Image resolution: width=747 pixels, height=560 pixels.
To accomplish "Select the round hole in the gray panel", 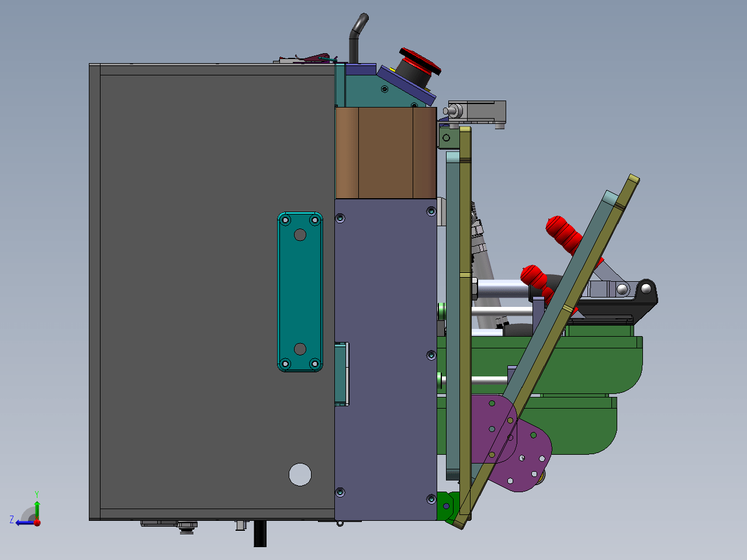I will [300, 475].
